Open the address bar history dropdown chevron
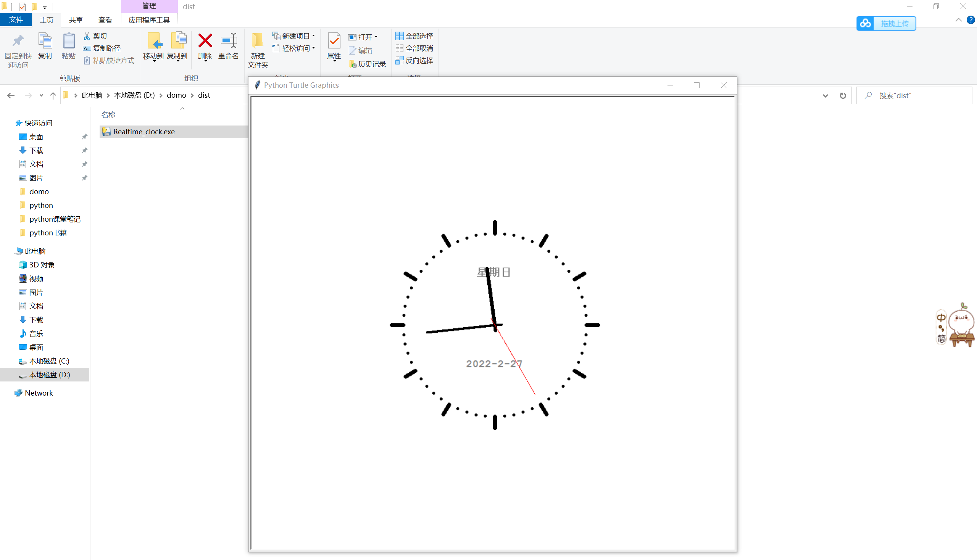 [825, 95]
